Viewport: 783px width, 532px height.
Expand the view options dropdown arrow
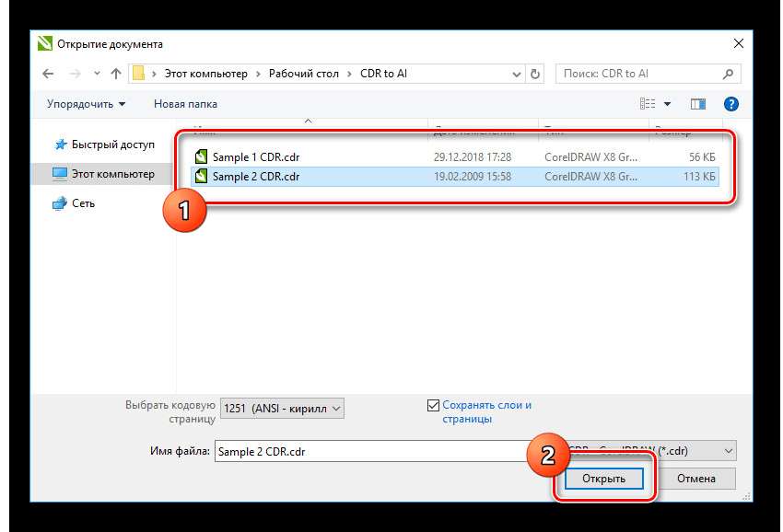coord(667,104)
